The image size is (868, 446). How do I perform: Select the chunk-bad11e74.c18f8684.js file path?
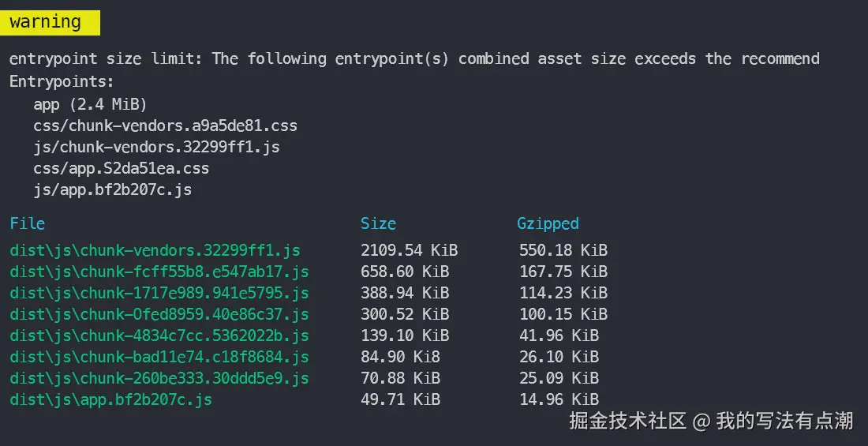click(x=159, y=357)
